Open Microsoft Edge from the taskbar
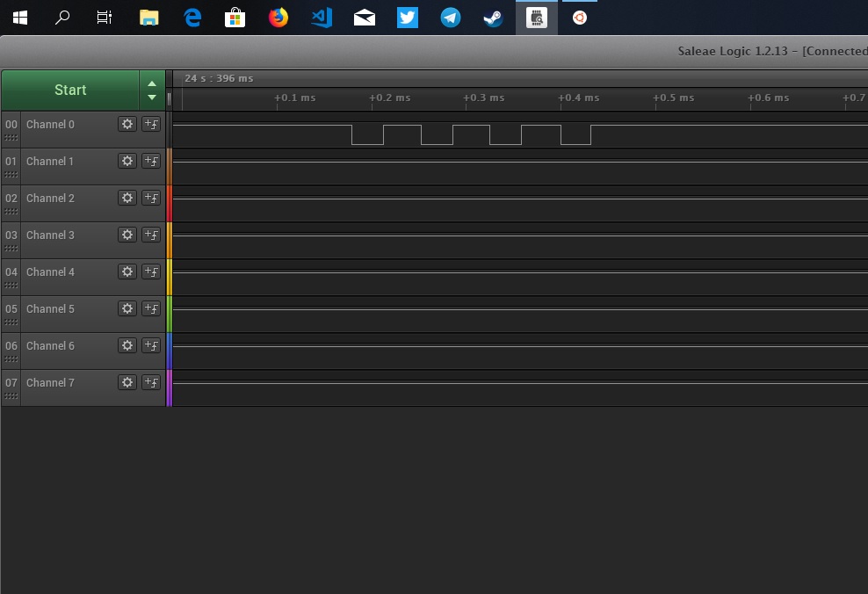Viewport: 868px width, 594px height. [x=192, y=18]
